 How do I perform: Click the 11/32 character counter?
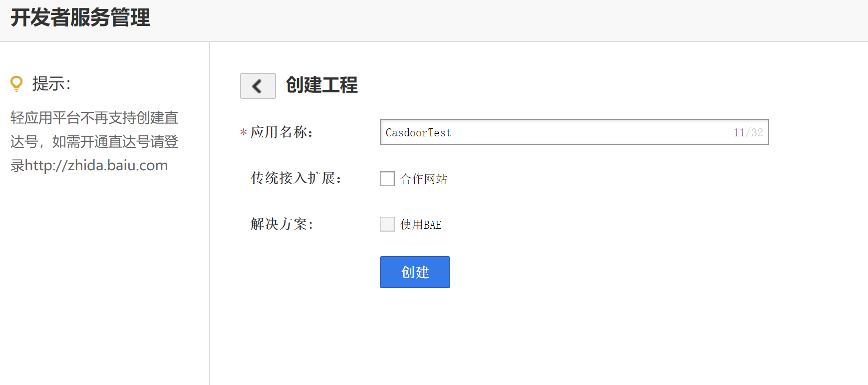(748, 132)
